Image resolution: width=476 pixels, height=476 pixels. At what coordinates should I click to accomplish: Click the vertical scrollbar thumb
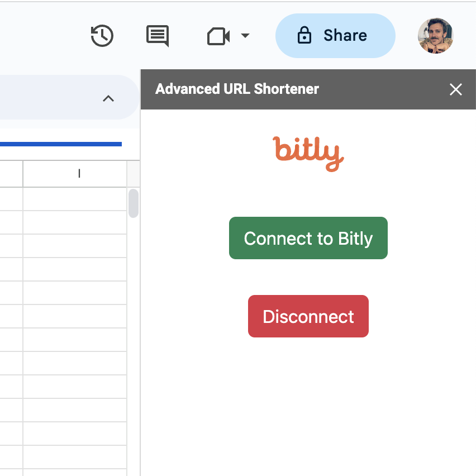(x=133, y=203)
